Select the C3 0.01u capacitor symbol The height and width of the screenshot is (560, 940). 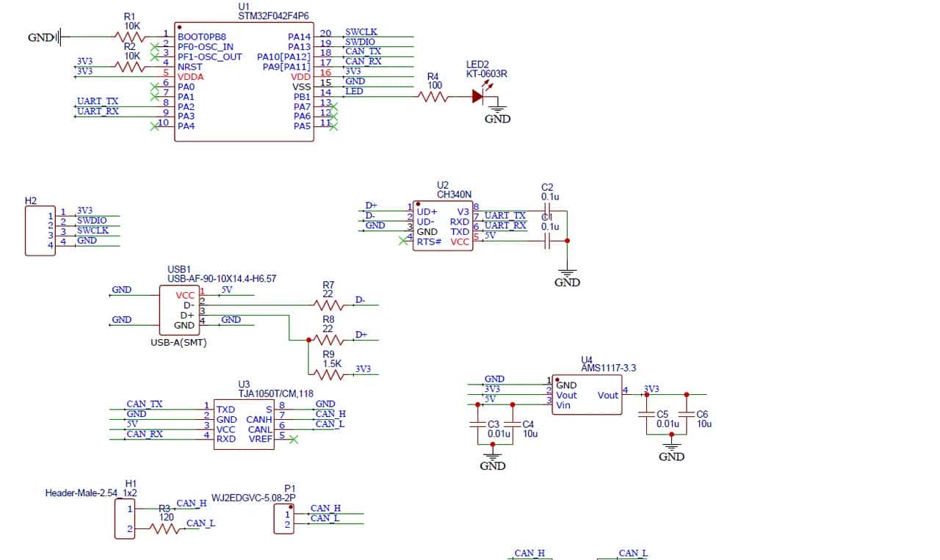(x=492, y=424)
